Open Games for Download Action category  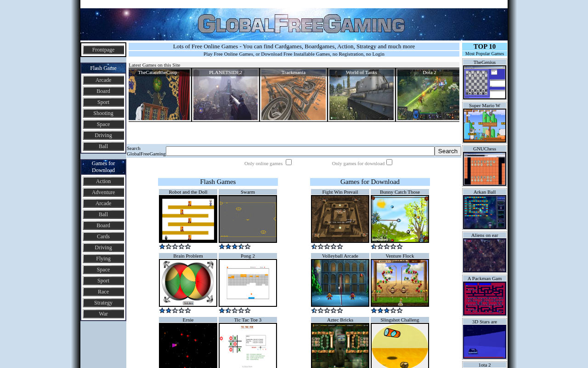(103, 181)
